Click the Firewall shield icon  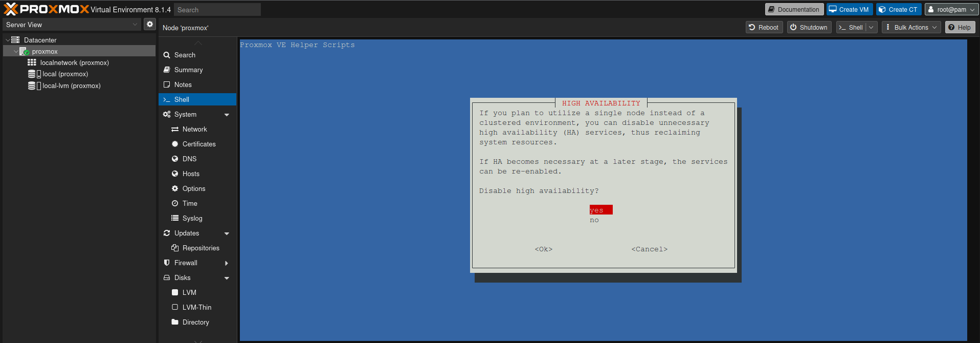tap(167, 263)
